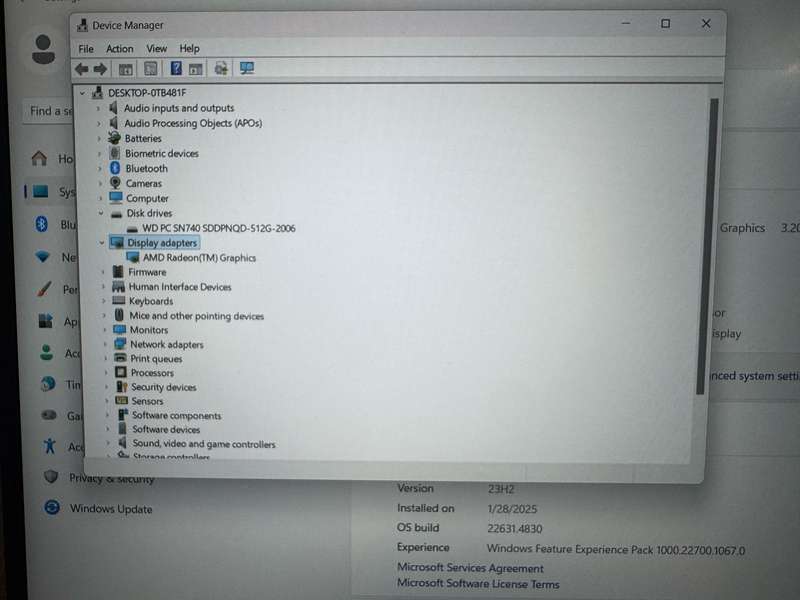Screen dimensions: 800x600
Task: Click the Home icon in Settings sidebar
Action: click(x=39, y=158)
